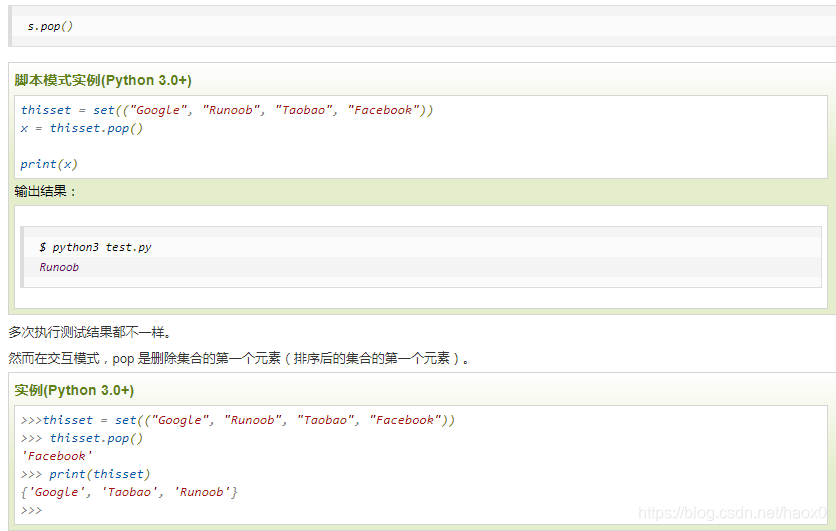Click the >>> thisset.pop() interactive line
The image size is (836, 531).
[82, 438]
